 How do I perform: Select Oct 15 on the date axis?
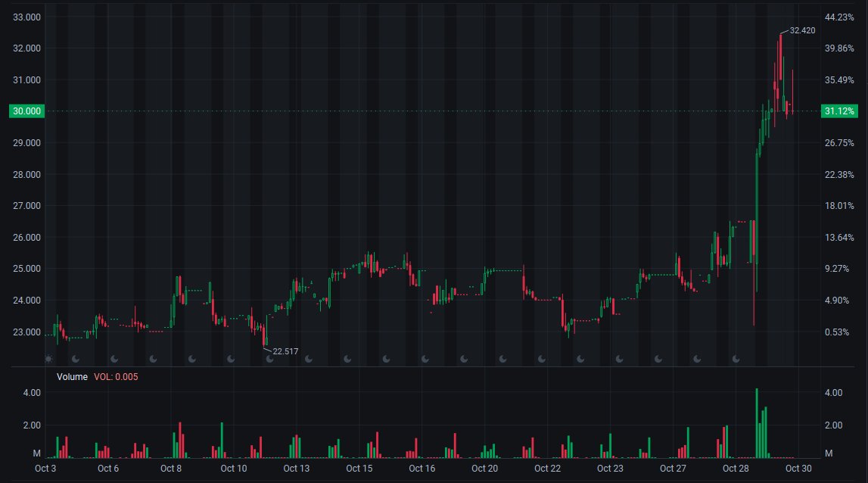click(359, 469)
